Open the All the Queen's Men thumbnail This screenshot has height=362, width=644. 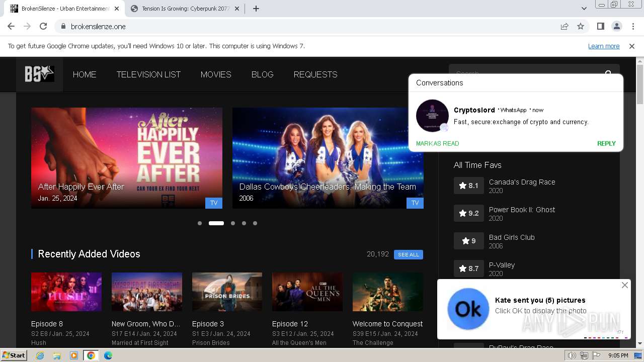tap(307, 292)
